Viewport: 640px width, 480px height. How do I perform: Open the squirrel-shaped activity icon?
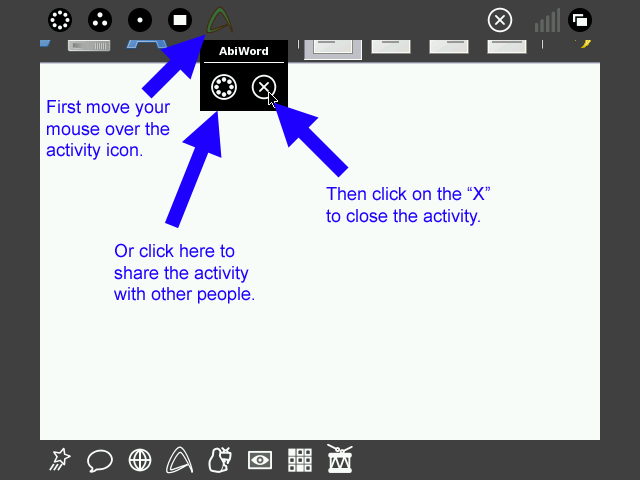pyautogui.click(x=220, y=460)
